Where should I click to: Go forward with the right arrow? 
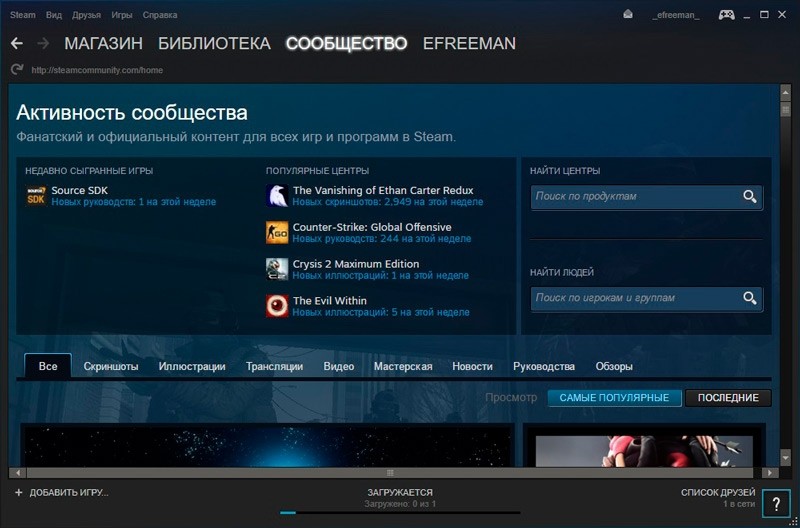coord(43,43)
